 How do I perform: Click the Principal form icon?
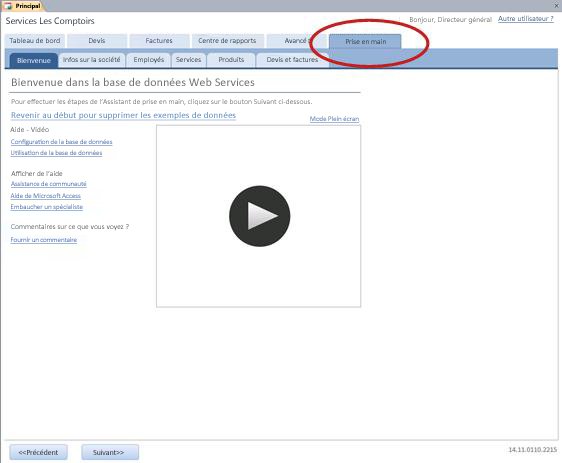[x=8, y=6]
